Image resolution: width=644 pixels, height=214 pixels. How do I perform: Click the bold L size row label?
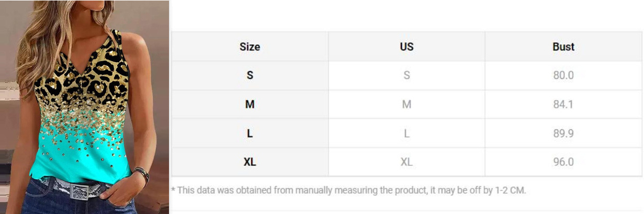(x=250, y=133)
